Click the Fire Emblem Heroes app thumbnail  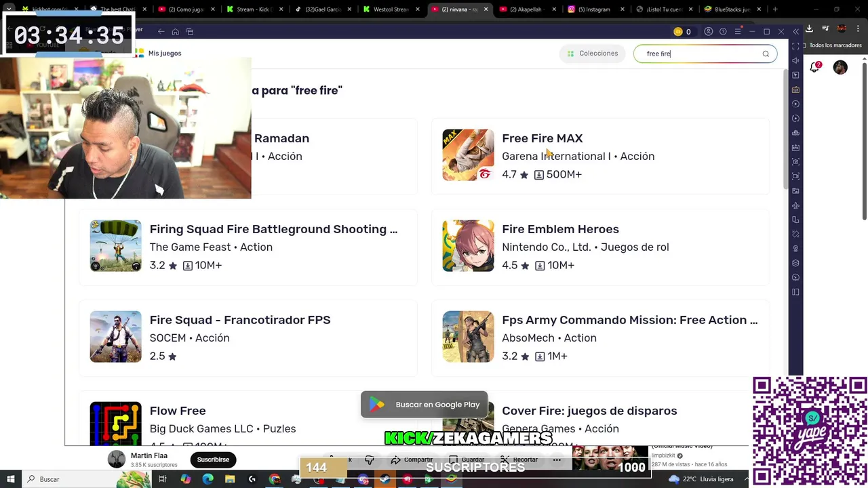click(469, 246)
